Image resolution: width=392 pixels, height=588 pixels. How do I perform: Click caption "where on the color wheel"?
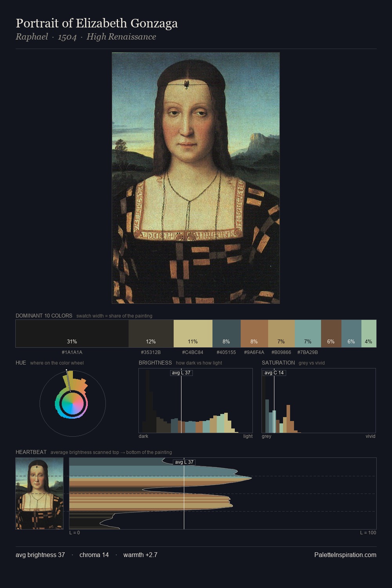(x=57, y=363)
